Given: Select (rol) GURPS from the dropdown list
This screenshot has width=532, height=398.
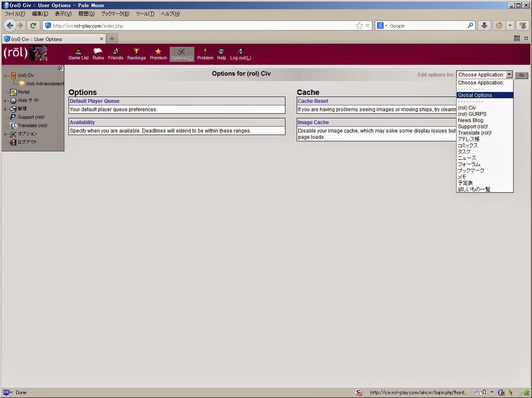Looking at the screenshot, I should pyautogui.click(x=485, y=114).
